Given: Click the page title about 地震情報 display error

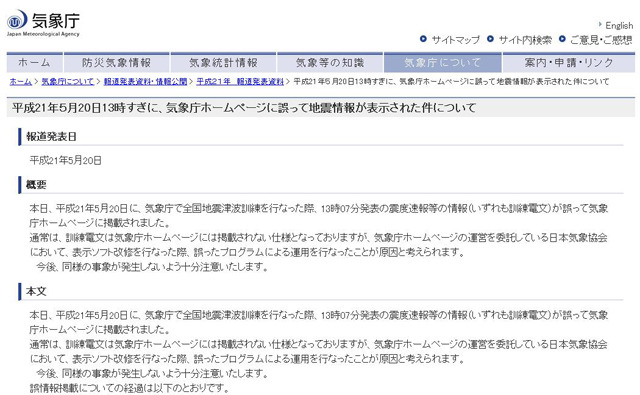Looking at the screenshot, I should (x=244, y=108).
